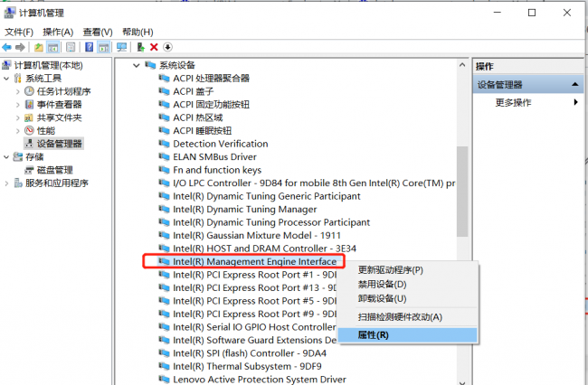Click the action pane toggle toolbar icon
The image size is (588, 385).
pyautogui.click(x=103, y=47)
